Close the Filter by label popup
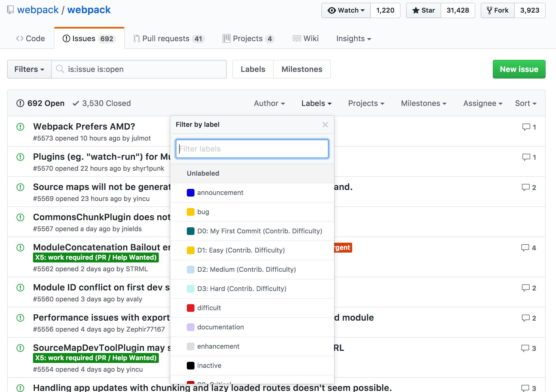The image size is (556, 392). (325, 125)
